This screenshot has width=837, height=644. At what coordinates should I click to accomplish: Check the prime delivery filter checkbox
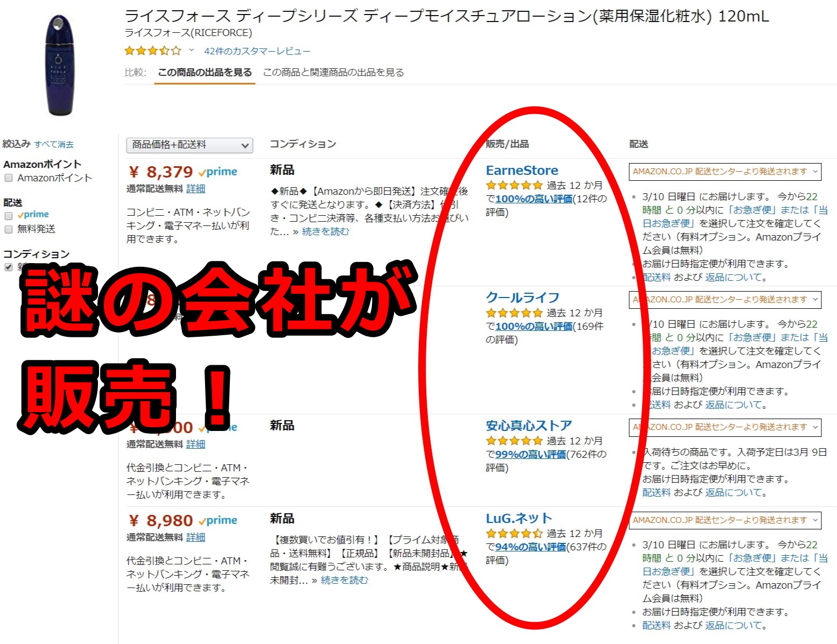click(9, 215)
